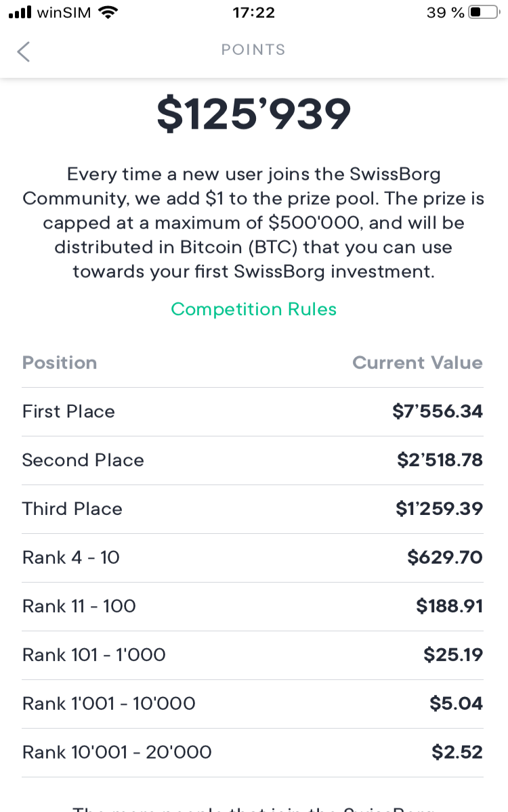The image size is (508, 812).
Task: Select the Rank 101 - 1'000 row
Action: click(253, 655)
